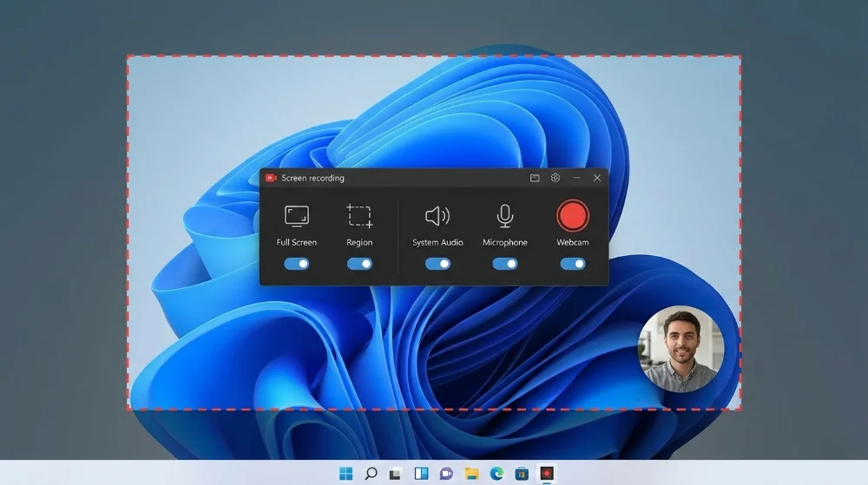Viewport: 868px width, 485px height.
Task: Open taskbar Search magnifier
Action: point(371,473)
